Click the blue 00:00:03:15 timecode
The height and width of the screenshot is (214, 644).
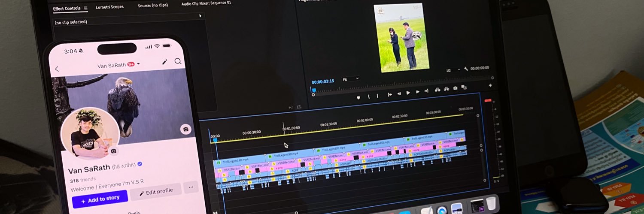[x=323, y=81]
